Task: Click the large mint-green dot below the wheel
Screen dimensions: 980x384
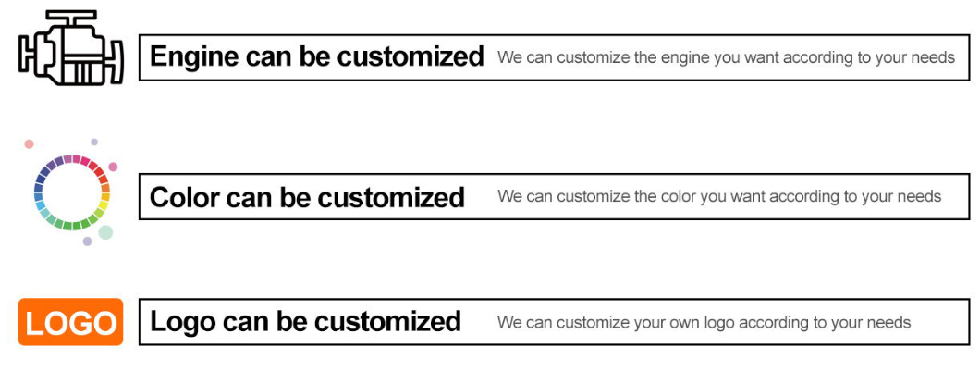Action: tap(105, 232)
